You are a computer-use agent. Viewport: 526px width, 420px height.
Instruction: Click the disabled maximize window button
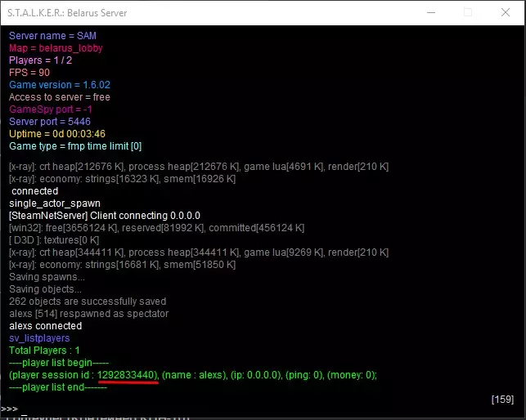click(x=468, y=13)
